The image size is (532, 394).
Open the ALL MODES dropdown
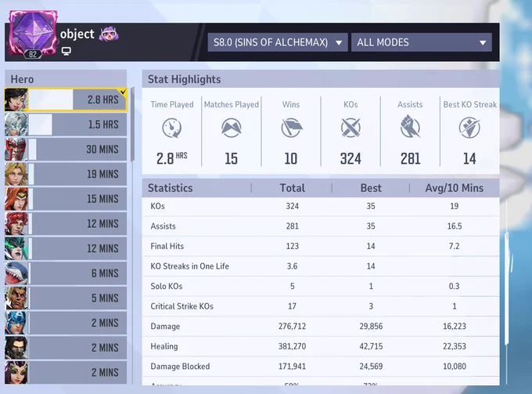point(422,42)
